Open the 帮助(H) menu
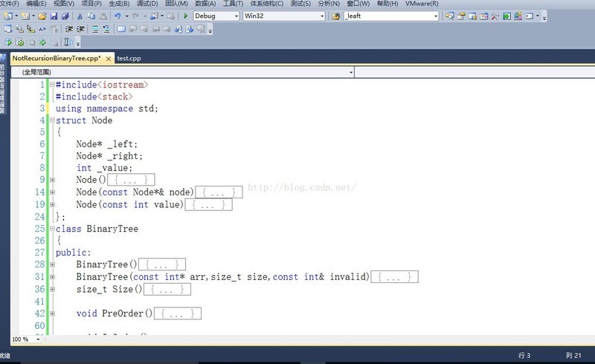This screenshot has height=364, width=595. (387, 4)
